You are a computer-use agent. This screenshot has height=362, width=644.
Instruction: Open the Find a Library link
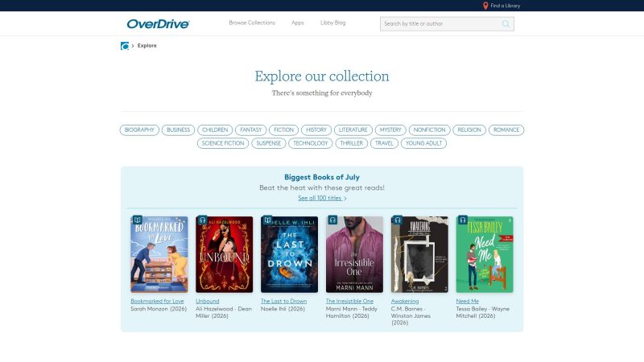coord(506,6)
